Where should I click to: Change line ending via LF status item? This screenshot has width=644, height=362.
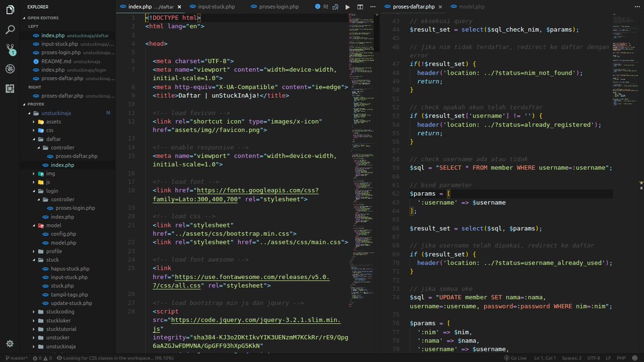click(609, 358)
